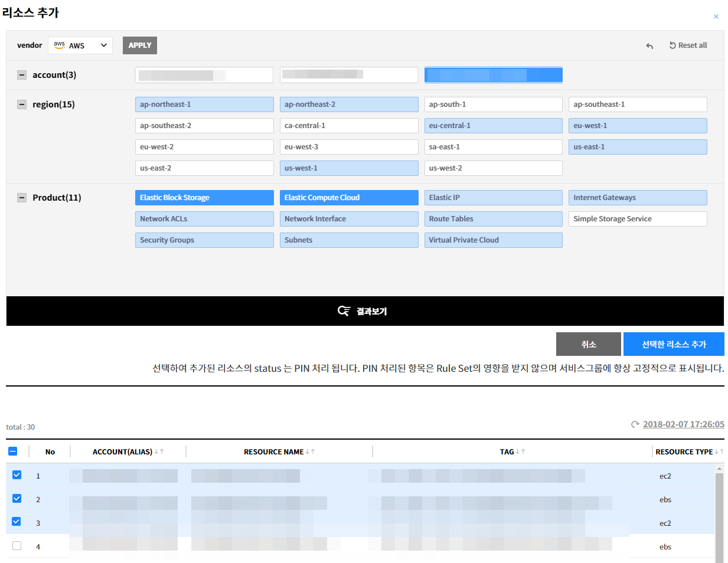Toggle the select-all header checkbox
This screenshot has height=563, width=728.
pos(13,451)
